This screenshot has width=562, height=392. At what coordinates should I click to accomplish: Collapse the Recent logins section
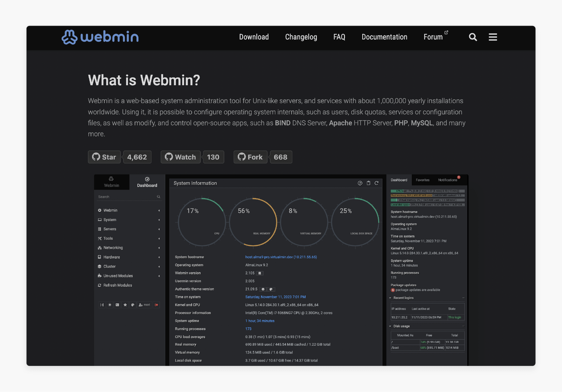tap(390, 298)
